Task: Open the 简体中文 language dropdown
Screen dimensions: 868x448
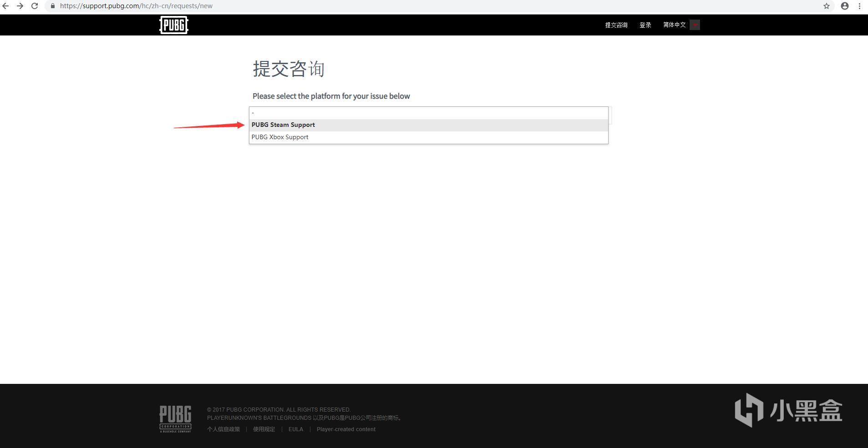Action: pyautogui.click(x=680, y=25)
